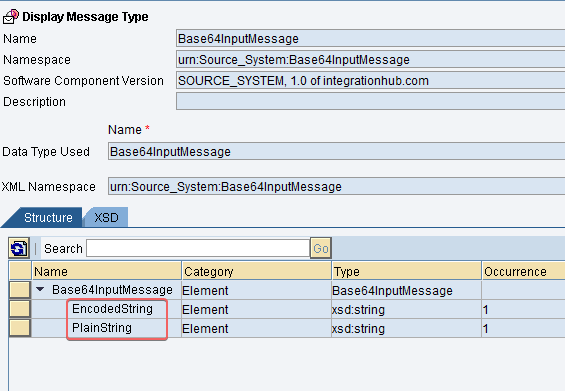
Task: Select the Structure tab
Action: pyautogui.click(x=48, y=218)
